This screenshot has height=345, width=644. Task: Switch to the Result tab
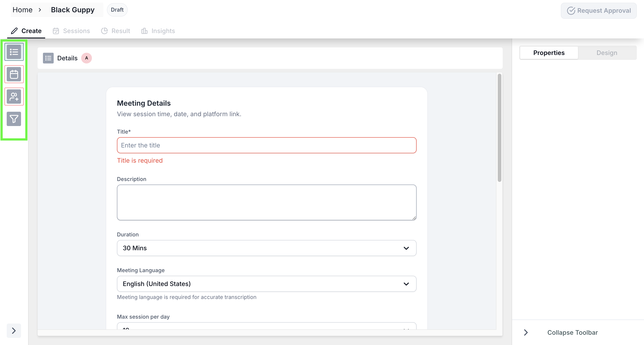pos(116,31)
